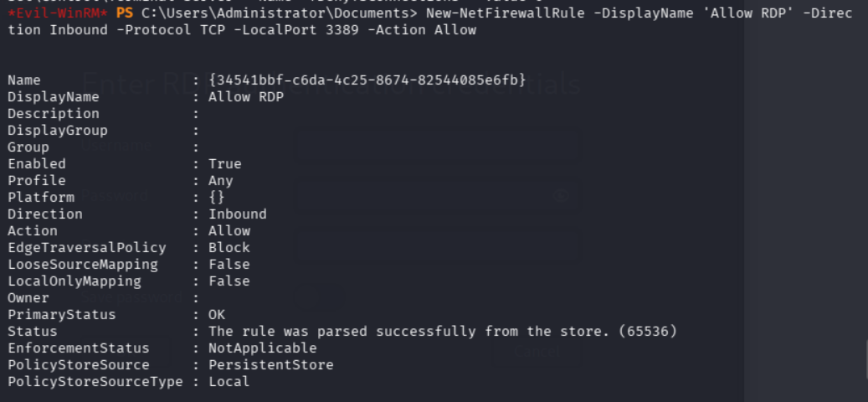The image size is (868, 402).
Task: Click the 'Allow RDP' DisplayName value
Action: (x=246, y=97)
